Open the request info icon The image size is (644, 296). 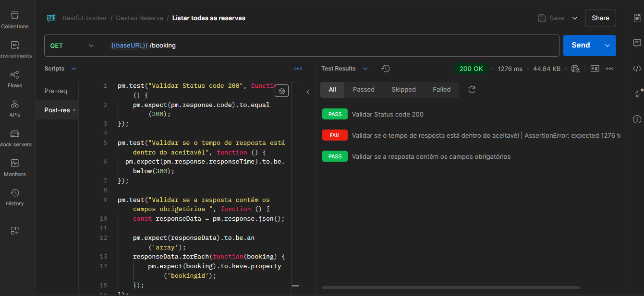637,119
